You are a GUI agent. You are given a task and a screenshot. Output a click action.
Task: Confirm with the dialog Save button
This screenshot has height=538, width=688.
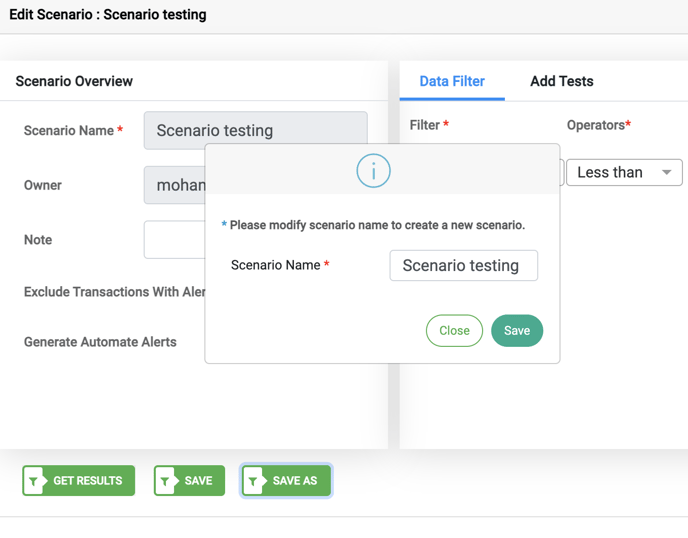pos(517,330)
